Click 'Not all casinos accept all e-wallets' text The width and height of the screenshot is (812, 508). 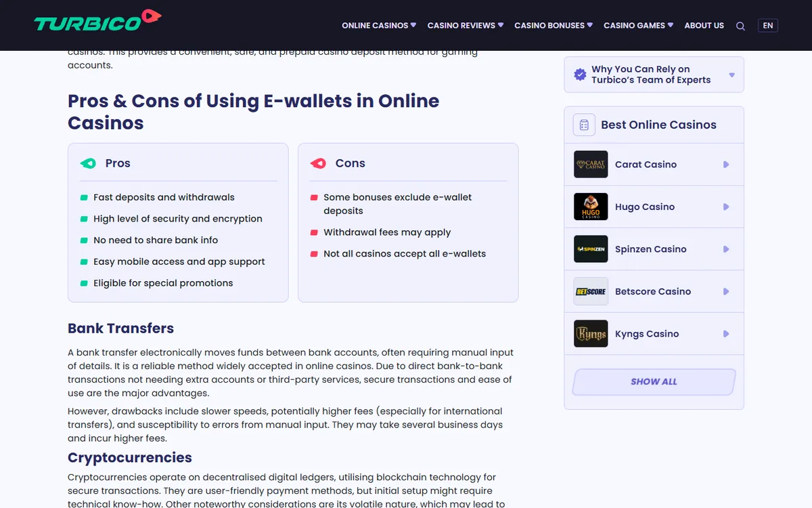(405, 253)
